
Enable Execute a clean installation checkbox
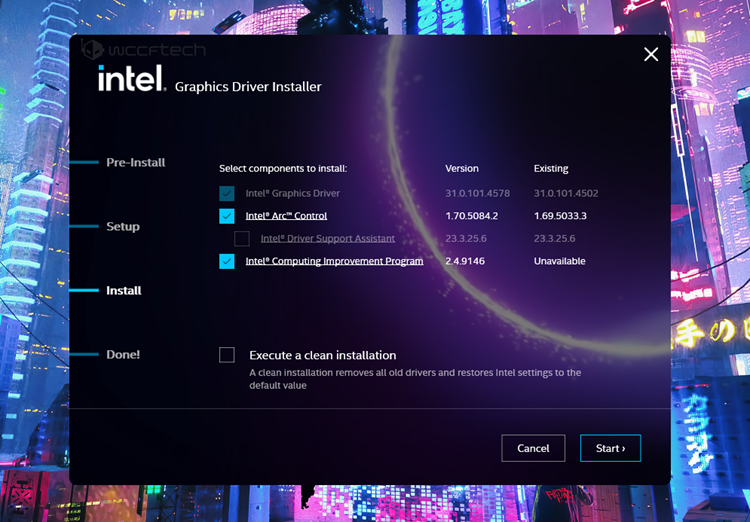(227, 355)
